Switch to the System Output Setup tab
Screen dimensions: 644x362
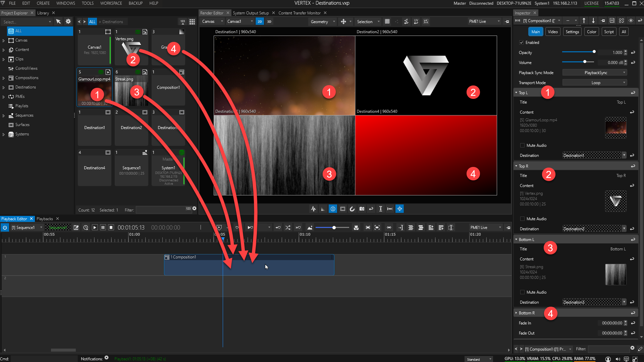pos(251,13)
